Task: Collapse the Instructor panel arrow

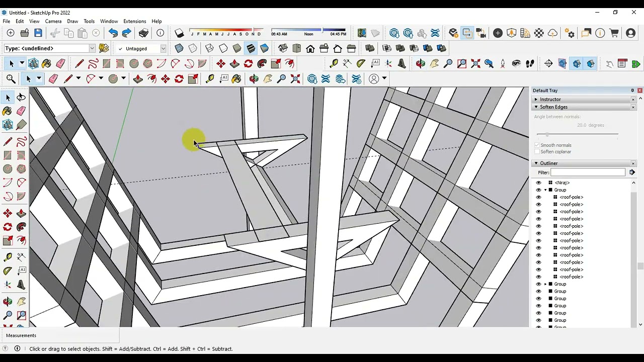Action: point(536,100)
